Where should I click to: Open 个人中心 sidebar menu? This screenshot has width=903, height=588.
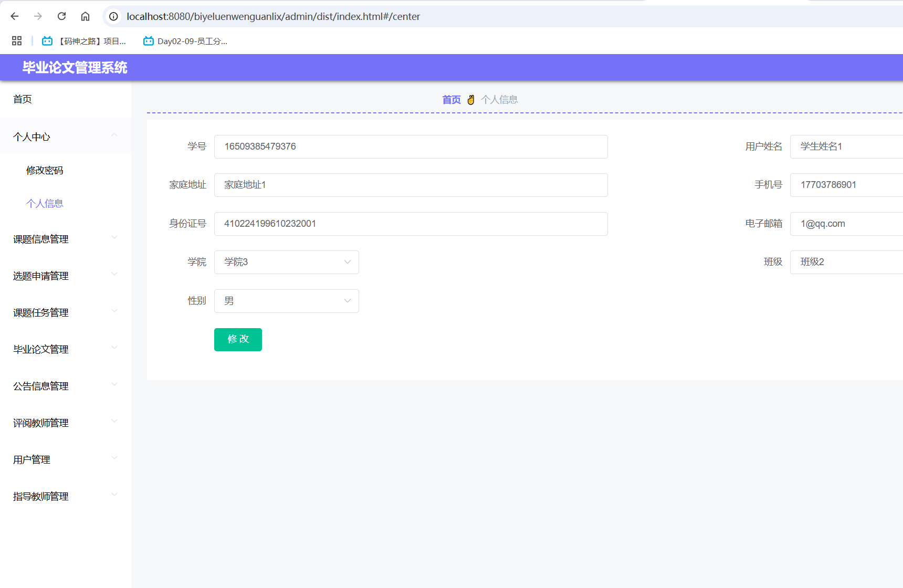(x=66, y=137)
